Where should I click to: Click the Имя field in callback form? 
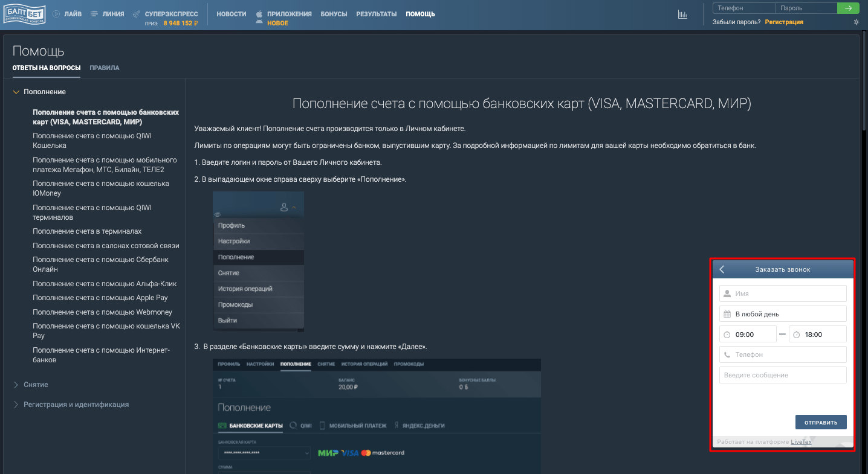pyautogui.click(x=783, y=293)
